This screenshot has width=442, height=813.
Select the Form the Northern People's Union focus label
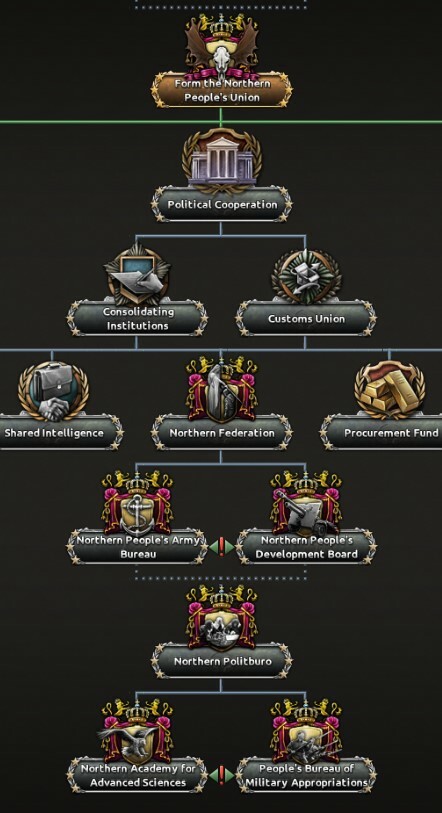[x=222, y=90]
